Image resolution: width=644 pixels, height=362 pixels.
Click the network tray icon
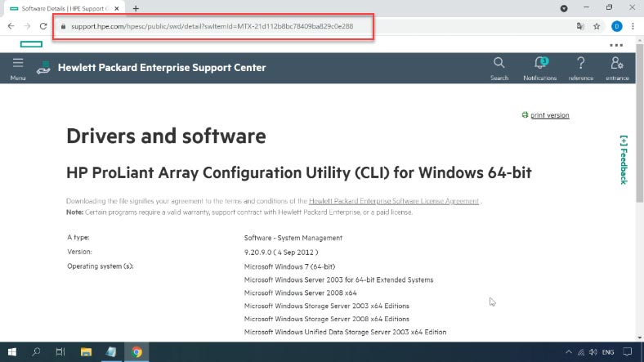[581, 352]
